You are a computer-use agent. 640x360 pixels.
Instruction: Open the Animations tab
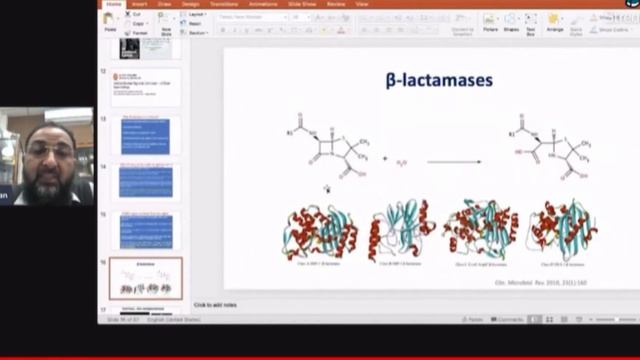263,4
